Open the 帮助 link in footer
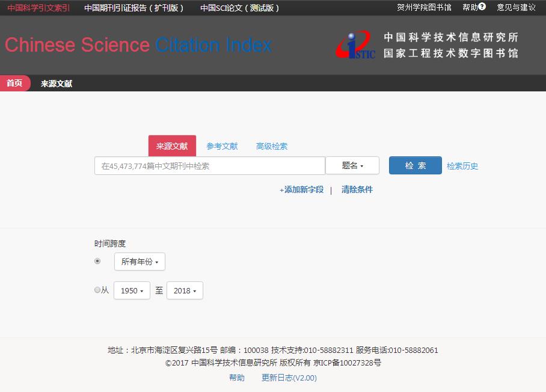The width and height of the screenshot is (546, 392). click(237, 378)
